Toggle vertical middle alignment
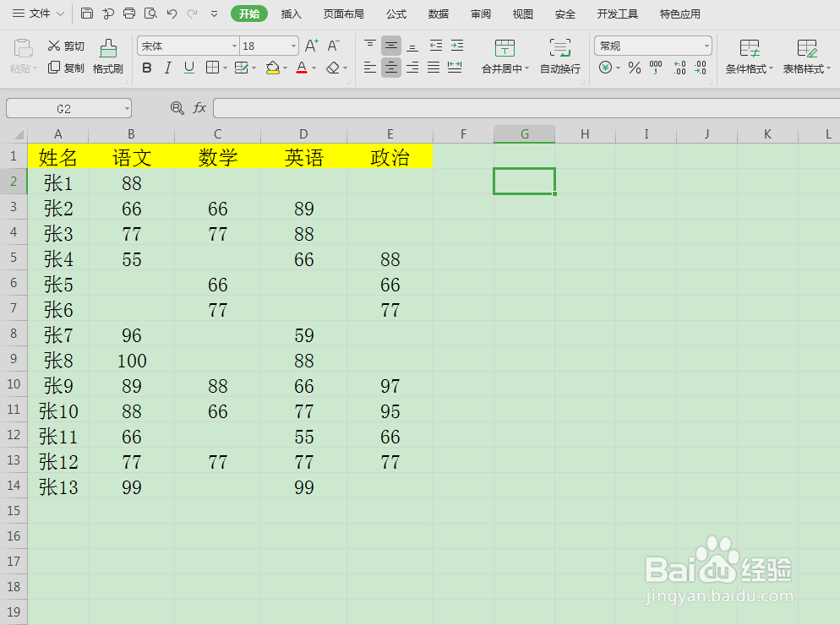Image resolution: width=840 pixels, height=625 pixels. (391, 46)
